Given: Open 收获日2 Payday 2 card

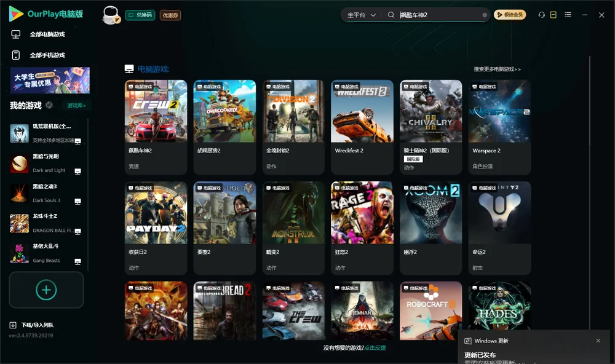Looking at the screenshot, I should tap(156, 228).
